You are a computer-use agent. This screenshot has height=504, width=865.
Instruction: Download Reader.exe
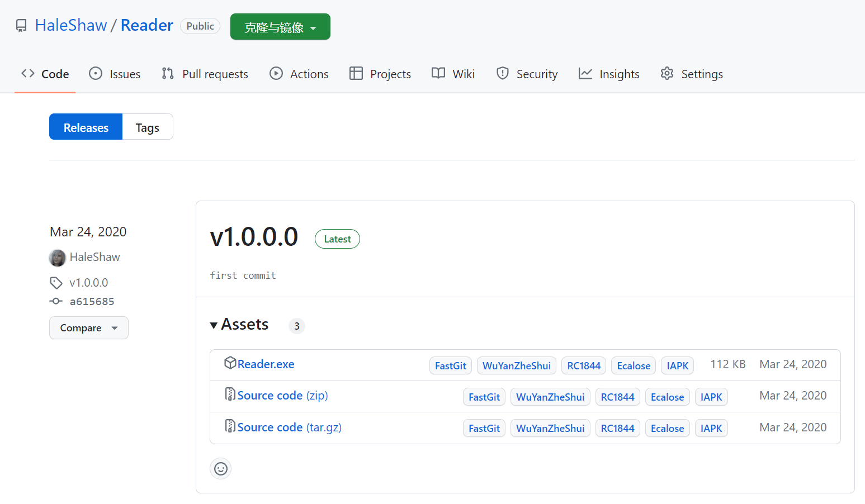point(265,364)
